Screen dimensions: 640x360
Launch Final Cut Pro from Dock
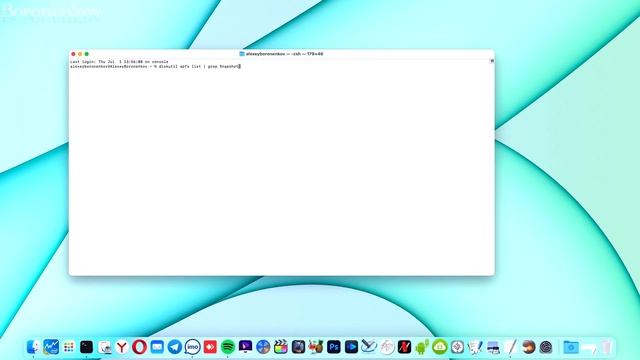tap(281, 347)
